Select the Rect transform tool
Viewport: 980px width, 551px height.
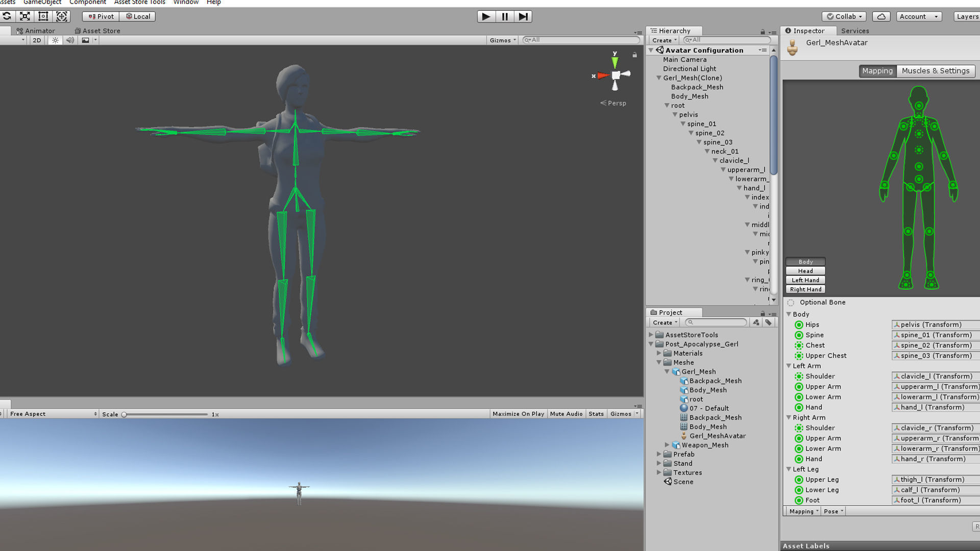pos(43,16)
